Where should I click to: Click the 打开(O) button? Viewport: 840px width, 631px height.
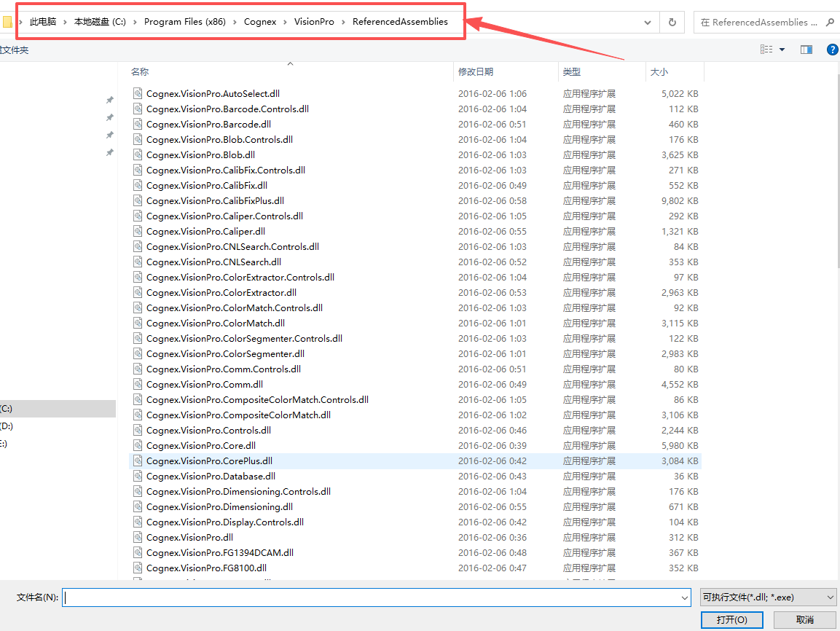pos(731,620)
